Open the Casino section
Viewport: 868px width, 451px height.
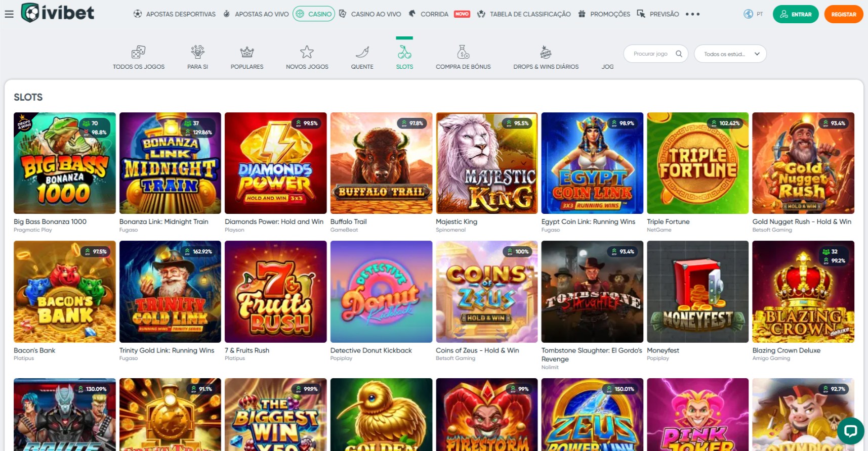[x=314, y=14]
